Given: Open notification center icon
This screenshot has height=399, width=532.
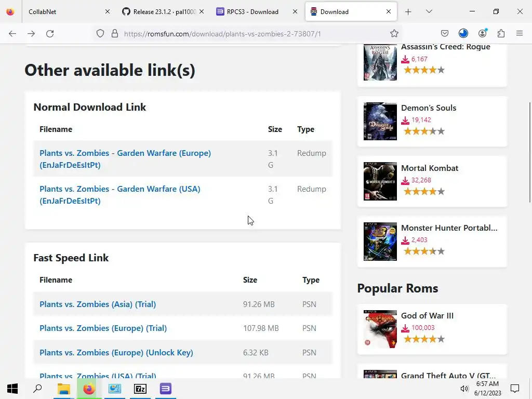Looking at the screenshot, I should [x=515, y=389].
